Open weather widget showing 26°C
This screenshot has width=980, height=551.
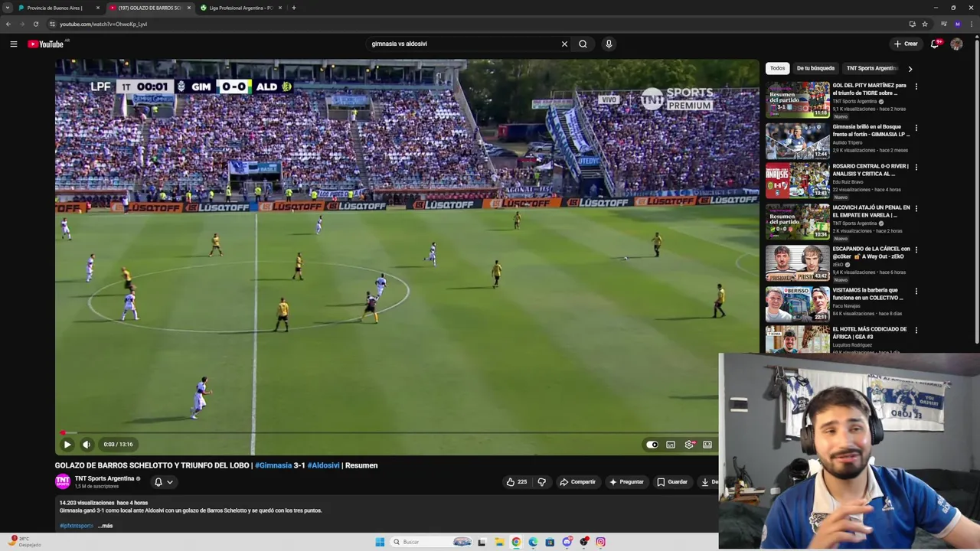(x=23, y=542)
